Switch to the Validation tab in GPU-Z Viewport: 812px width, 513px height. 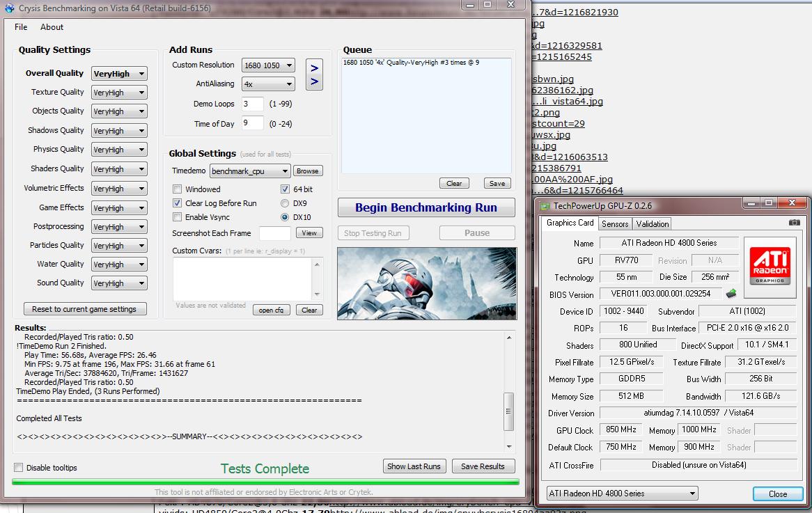[652, 223]
